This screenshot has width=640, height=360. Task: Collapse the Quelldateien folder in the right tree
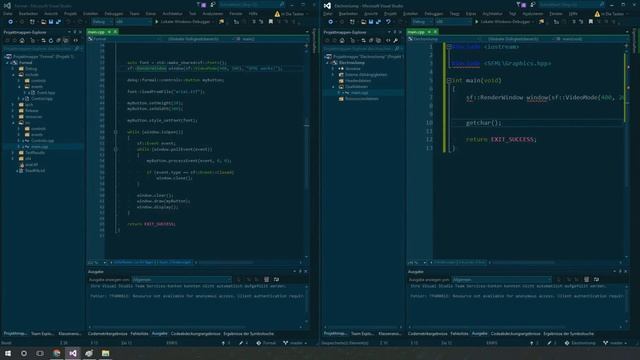tap(333, 87)
